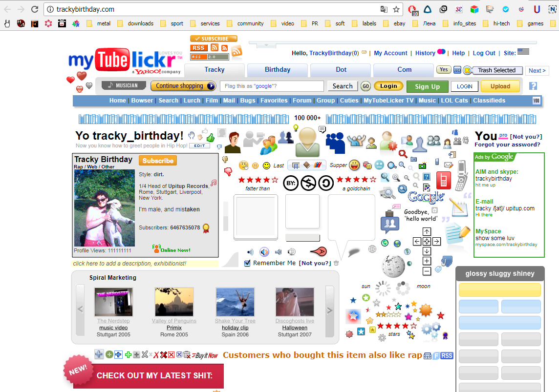This screenshot has height=392, width=559.
Task: Toggle the Yes pill button
Action: [x=444, y=70]
